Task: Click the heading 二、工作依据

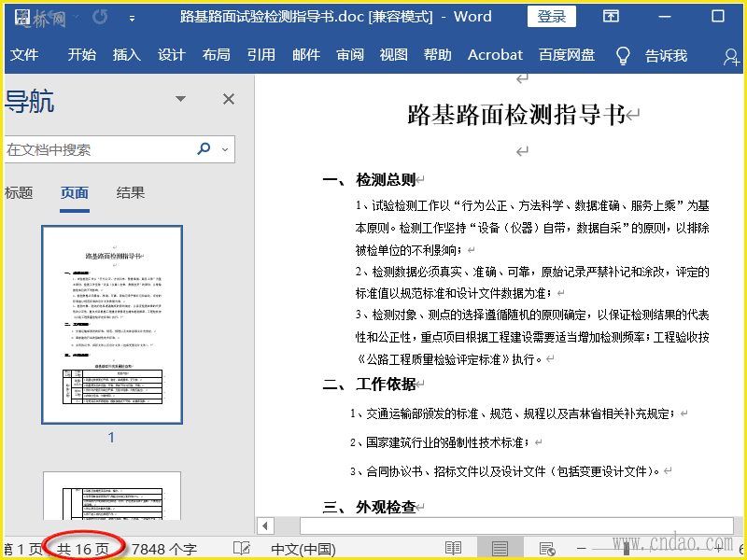Action: point(369,384)
